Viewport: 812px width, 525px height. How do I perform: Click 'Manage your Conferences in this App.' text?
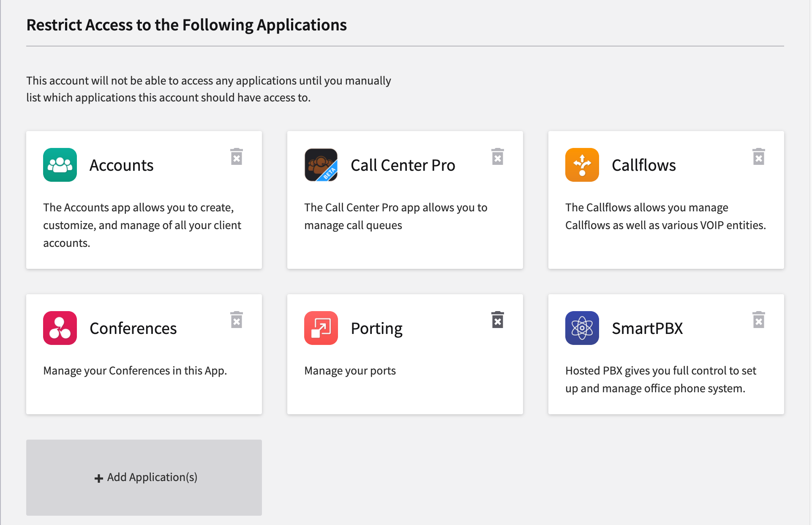click(135, 371)
